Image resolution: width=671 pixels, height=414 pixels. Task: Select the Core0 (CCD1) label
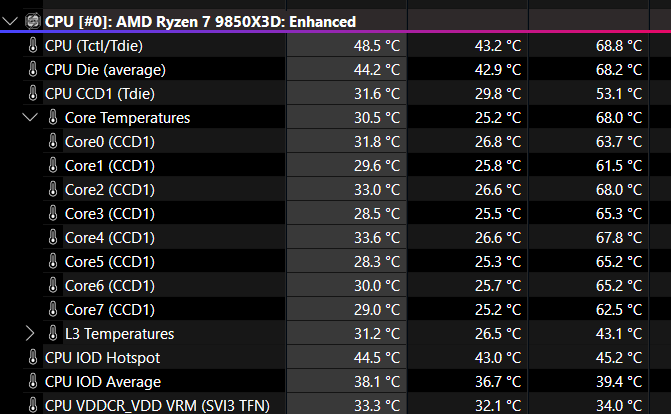point(110,142)
